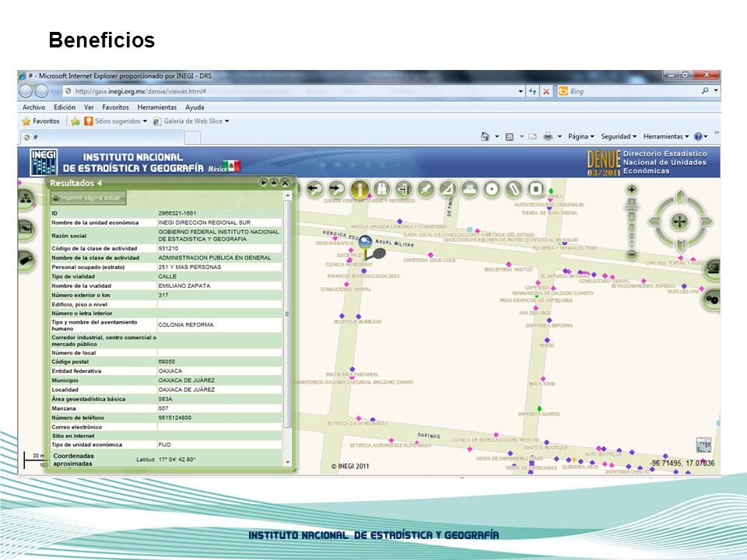Click the Bing search input field
Viewport: 747px width, 560px height.
click(x=633, y=91)
